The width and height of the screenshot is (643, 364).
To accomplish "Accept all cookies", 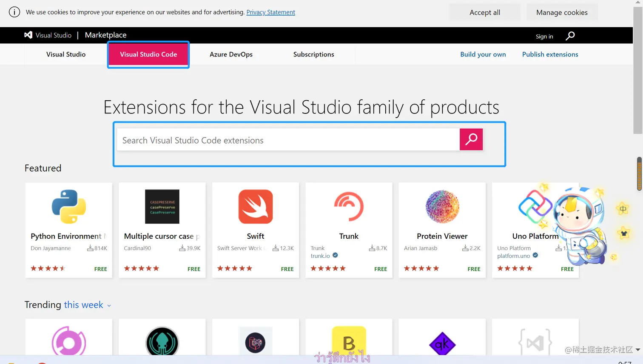I will [484, 12].
